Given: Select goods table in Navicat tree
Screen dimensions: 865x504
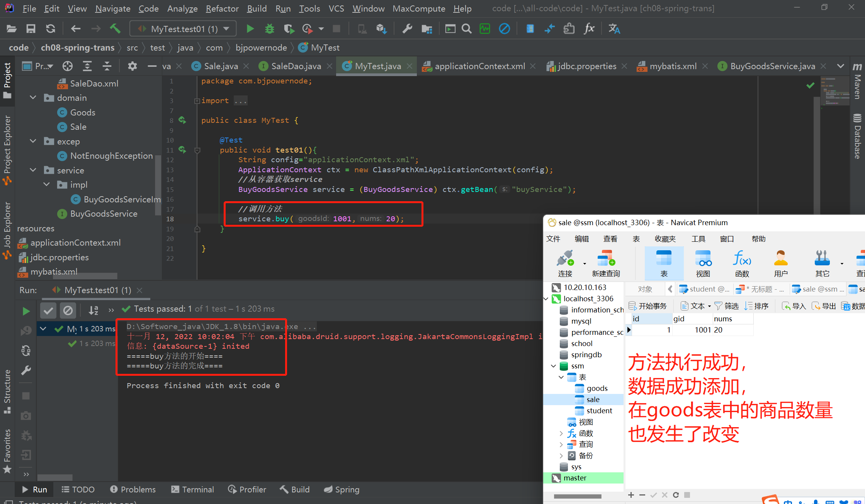Looking at the screenshot, I should click(x=596, y=388).
